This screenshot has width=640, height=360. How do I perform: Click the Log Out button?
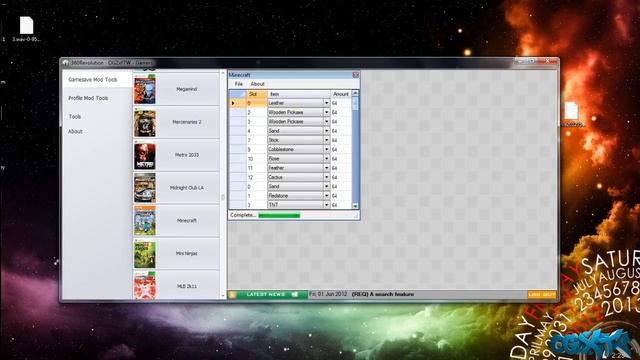pyautogui.click(x=542, y=294)
